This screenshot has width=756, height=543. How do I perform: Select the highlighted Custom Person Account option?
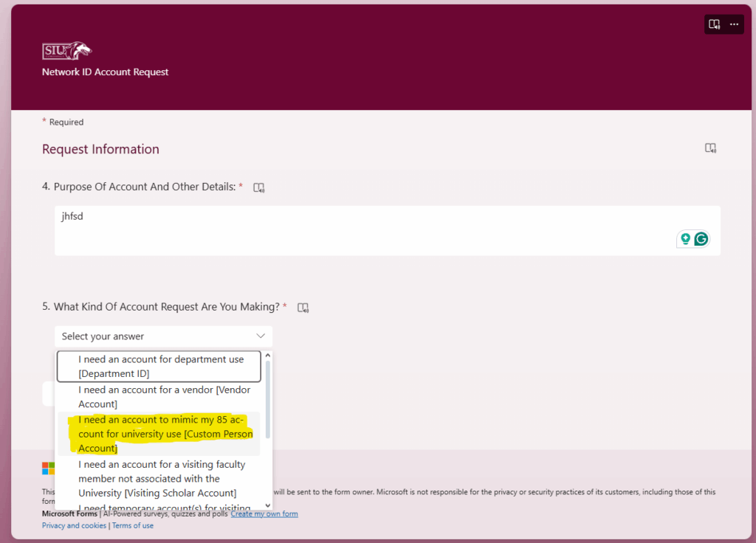click(x=160, y=434)
